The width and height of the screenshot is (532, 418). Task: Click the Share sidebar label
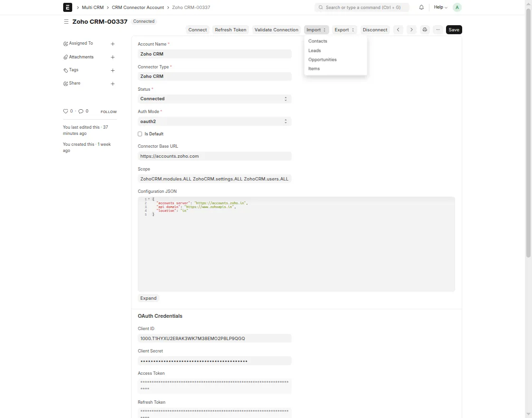tap(75, 83)
